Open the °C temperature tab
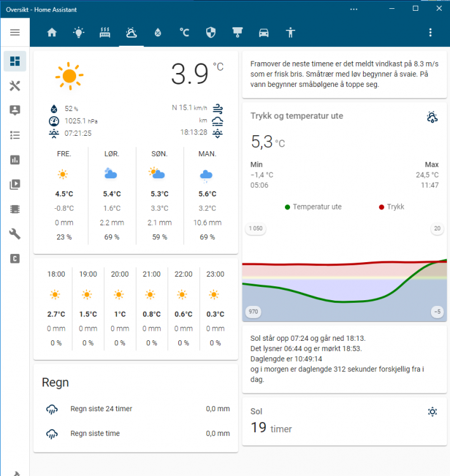450x476 pixels. 184,32
